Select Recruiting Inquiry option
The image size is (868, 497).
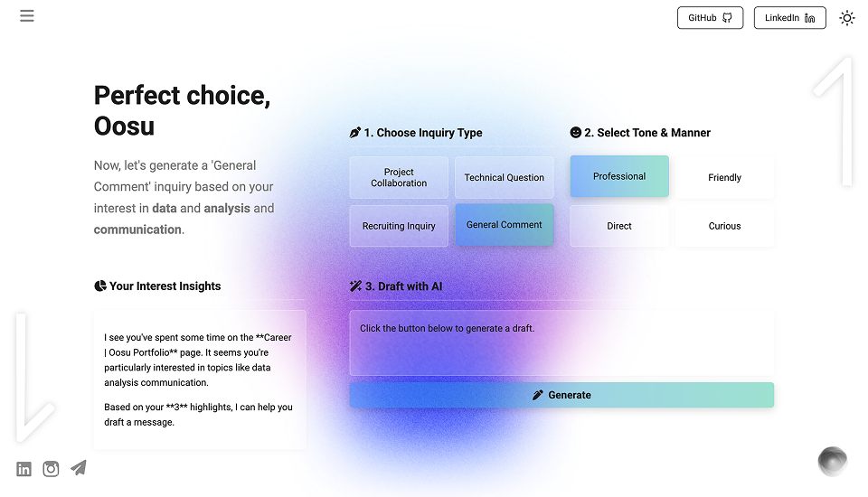click(399, 226)
